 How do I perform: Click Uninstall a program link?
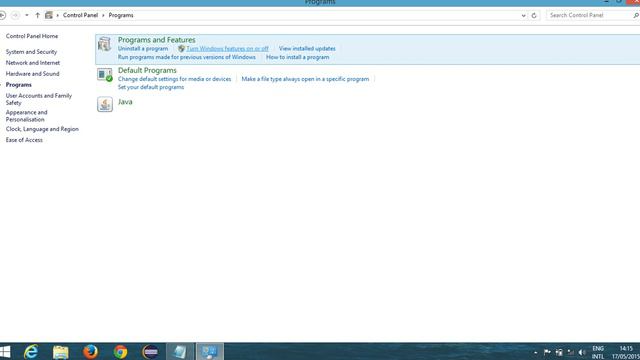click(x=143, y=49)
